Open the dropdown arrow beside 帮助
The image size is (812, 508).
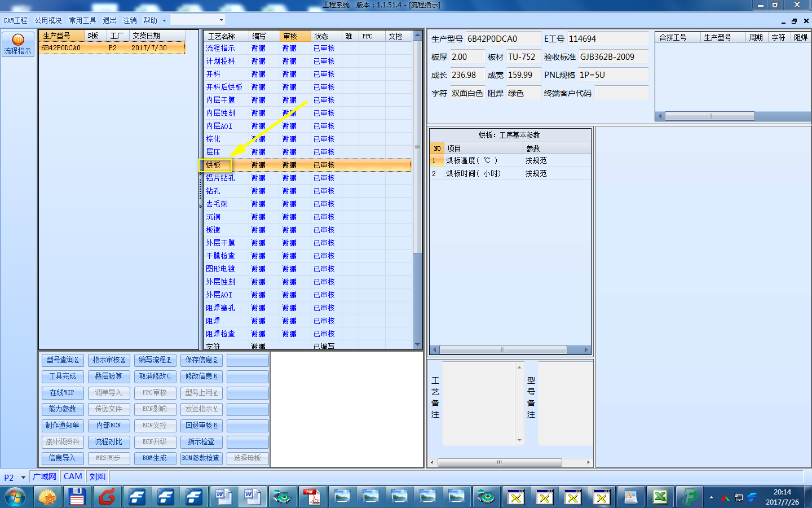(164, 20)
